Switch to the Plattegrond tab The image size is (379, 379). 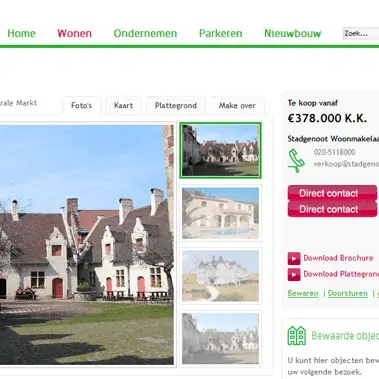[x=176, y=106]
